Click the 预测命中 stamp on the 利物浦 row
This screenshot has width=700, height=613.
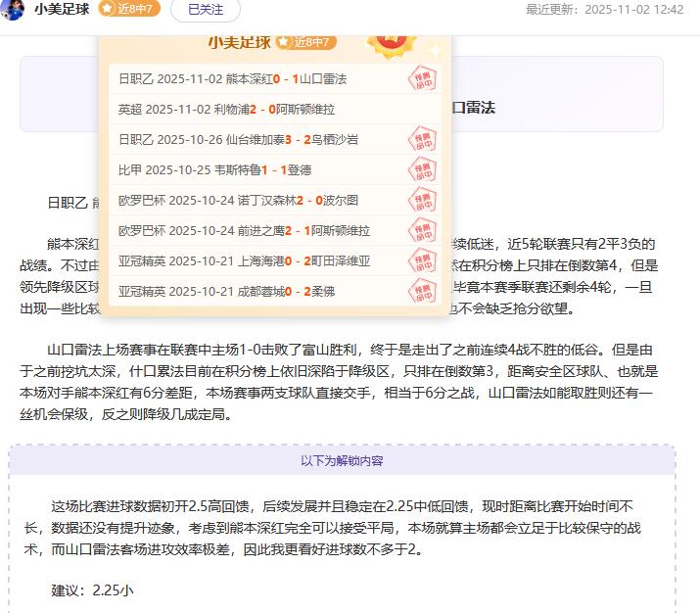point(422,109)
